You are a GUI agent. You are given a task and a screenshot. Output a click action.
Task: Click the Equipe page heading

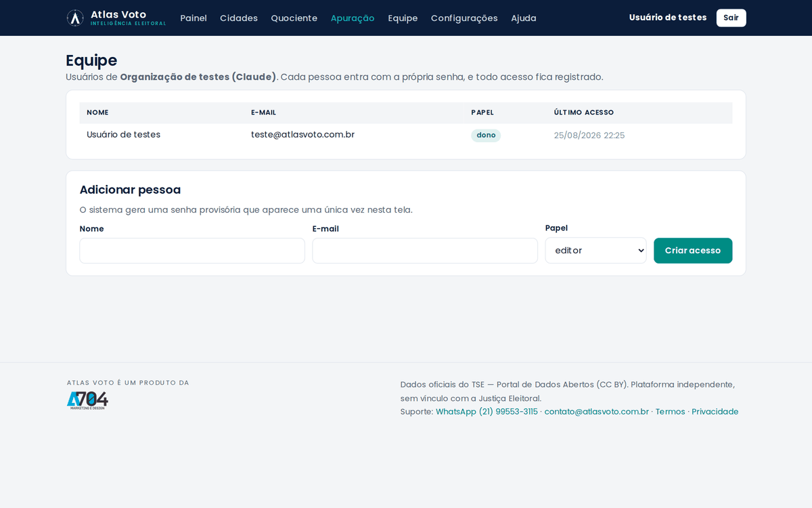pos(91,60)
